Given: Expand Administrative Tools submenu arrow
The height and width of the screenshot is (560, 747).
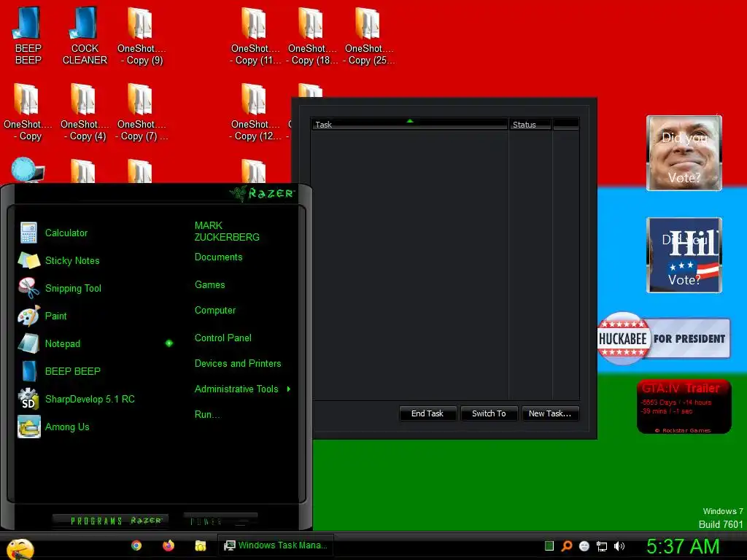Looking at the screenshot, I should (289, 389).
